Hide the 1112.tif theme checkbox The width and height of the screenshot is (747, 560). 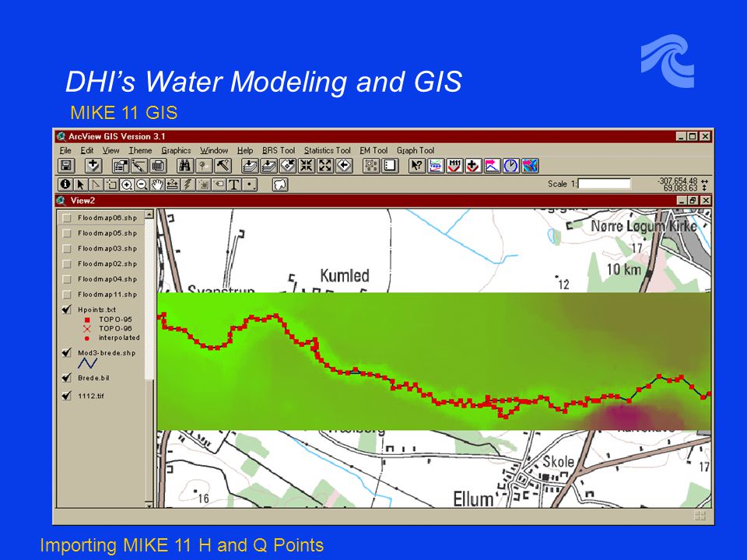pyautogui.click(x=67, y=396)
